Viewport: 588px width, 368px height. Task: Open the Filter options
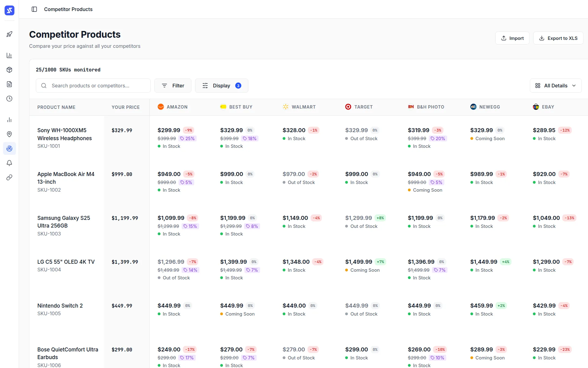(x=173, y=86)
